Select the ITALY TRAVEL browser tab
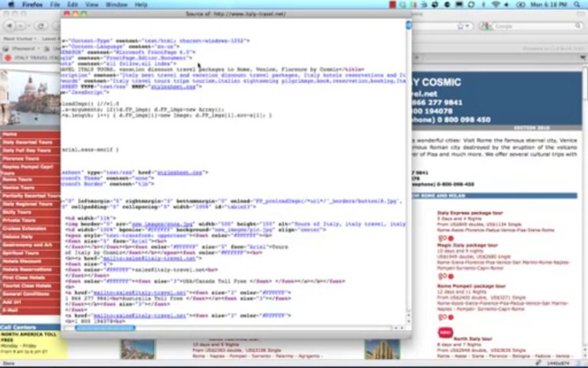 (x=32, y=58)
